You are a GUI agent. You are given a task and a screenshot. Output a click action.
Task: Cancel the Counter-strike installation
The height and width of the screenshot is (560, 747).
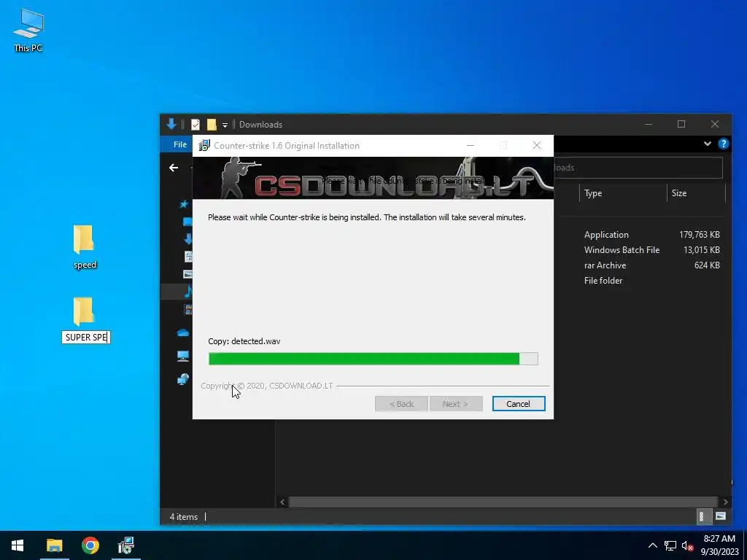click(519, 404)
